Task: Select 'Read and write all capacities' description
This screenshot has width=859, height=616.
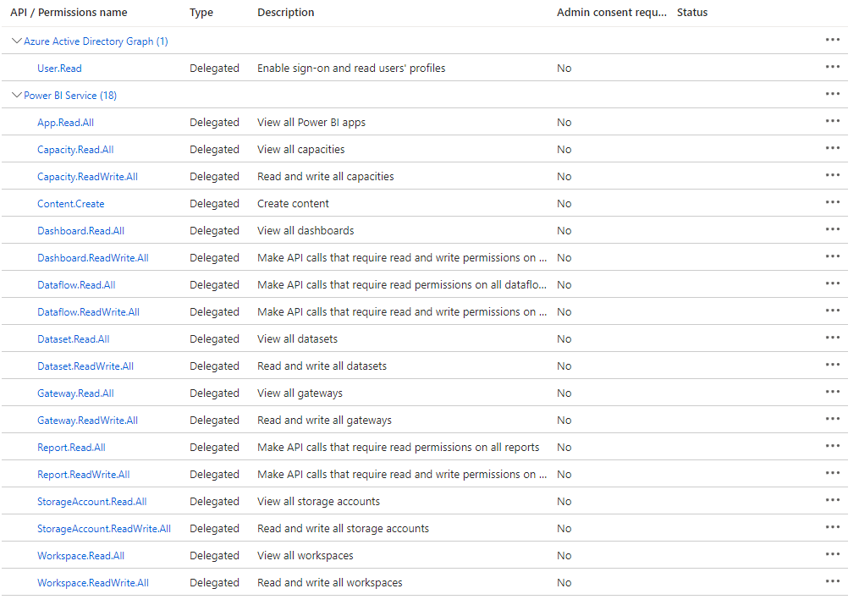Action: point(326,177)
